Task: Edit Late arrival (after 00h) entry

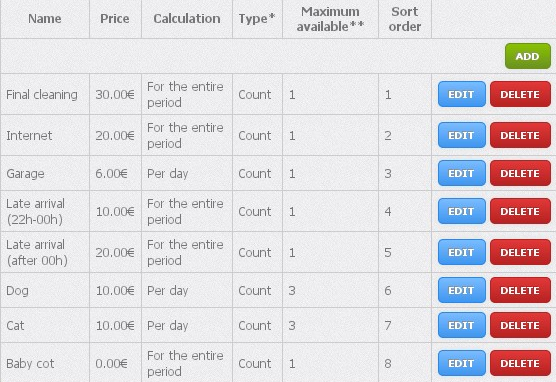Action: coord(462,252)
